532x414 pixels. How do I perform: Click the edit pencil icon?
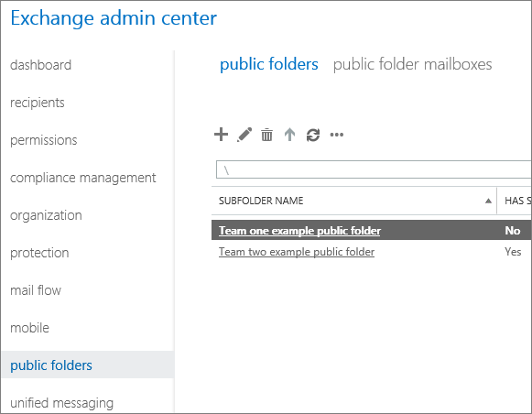[244, 135]
